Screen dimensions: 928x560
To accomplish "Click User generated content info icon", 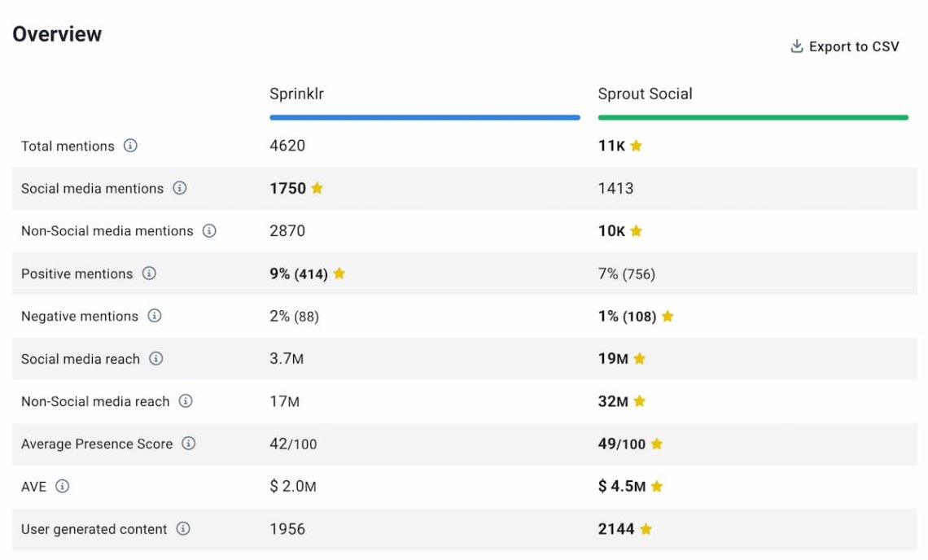I will click(x=183, y=529).
